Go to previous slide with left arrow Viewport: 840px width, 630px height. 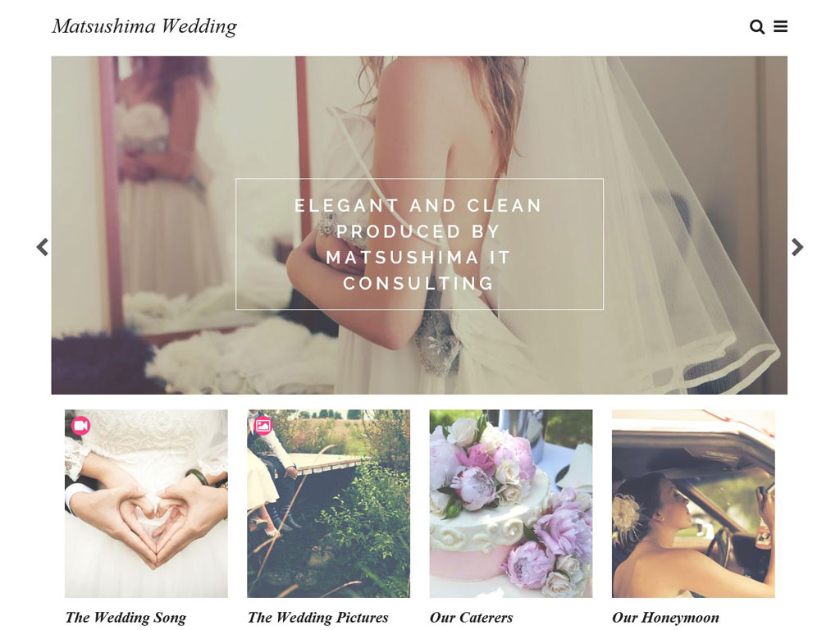pos(43,247)
